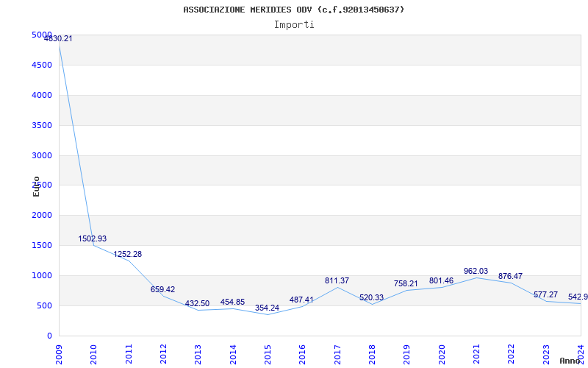This screenshot has width=588, height=368.
Task: Select the 1252.28 value label
Action: (127, 254)
